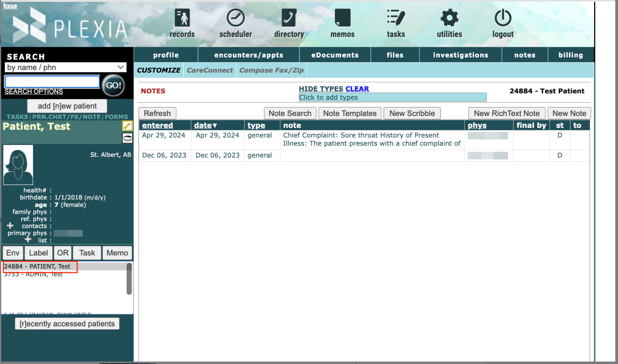
Task: Open the directory phone icon
Action: [289, 18]
